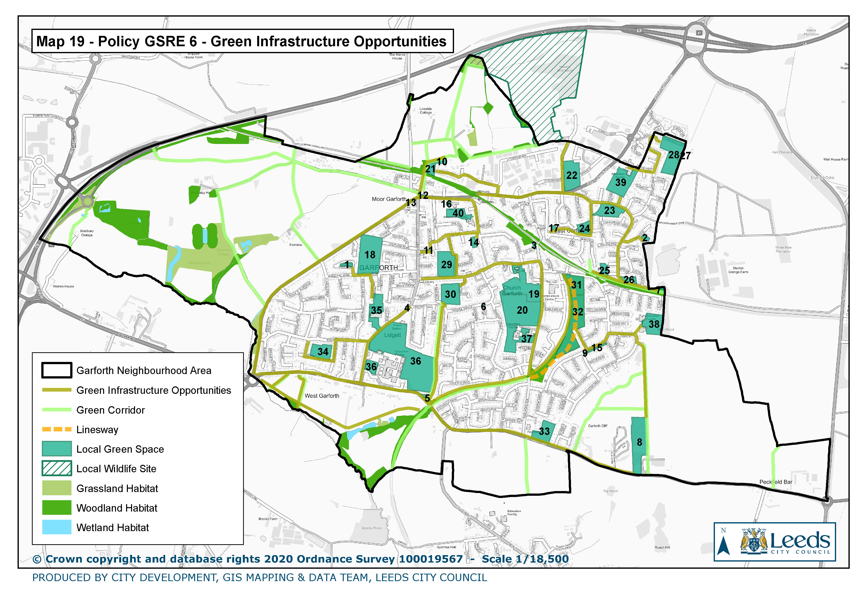Click the Leeds City Council logo
The image size is (868, 614).
[785, 542]
